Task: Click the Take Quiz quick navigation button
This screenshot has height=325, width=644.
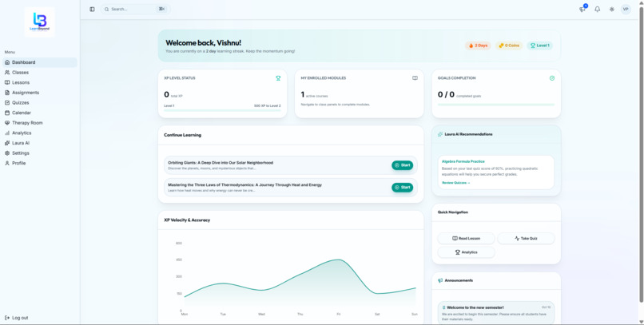Action: (526, 239)
